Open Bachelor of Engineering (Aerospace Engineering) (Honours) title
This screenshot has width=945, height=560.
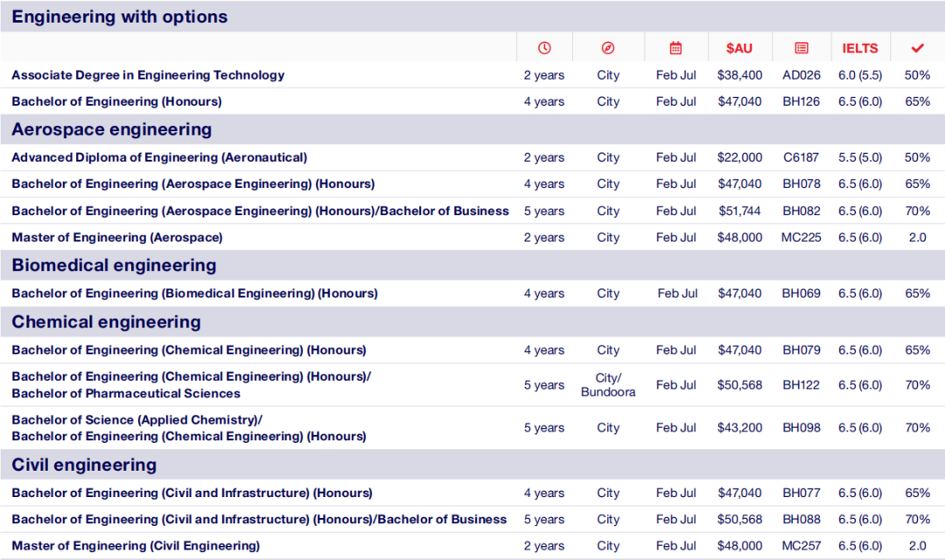click(192, 184)
